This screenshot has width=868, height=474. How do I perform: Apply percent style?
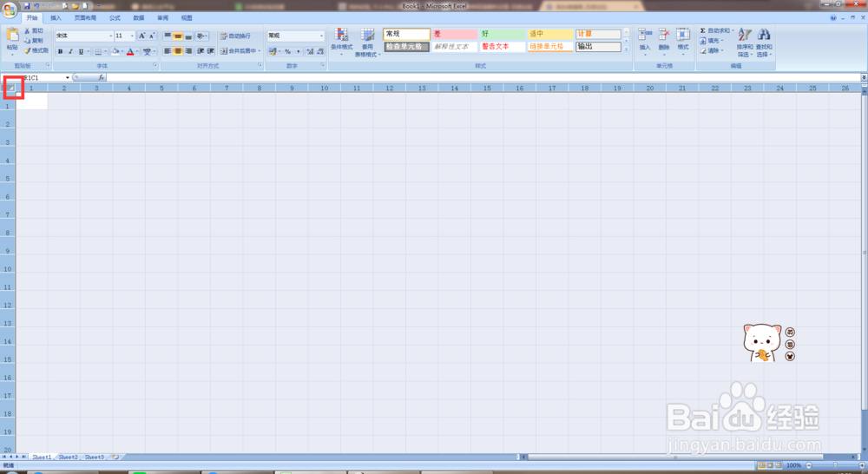coord(287,51)
